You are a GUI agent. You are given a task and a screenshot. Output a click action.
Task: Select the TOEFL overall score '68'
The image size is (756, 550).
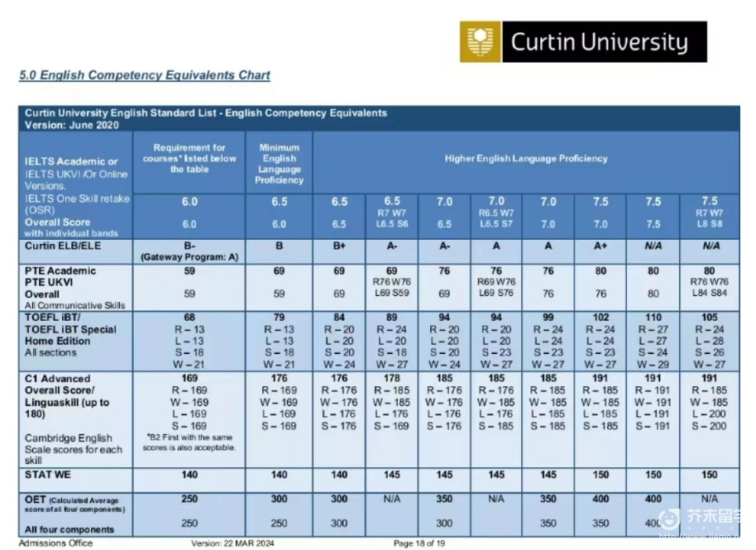pyautogui.click(x=189, y=317)
